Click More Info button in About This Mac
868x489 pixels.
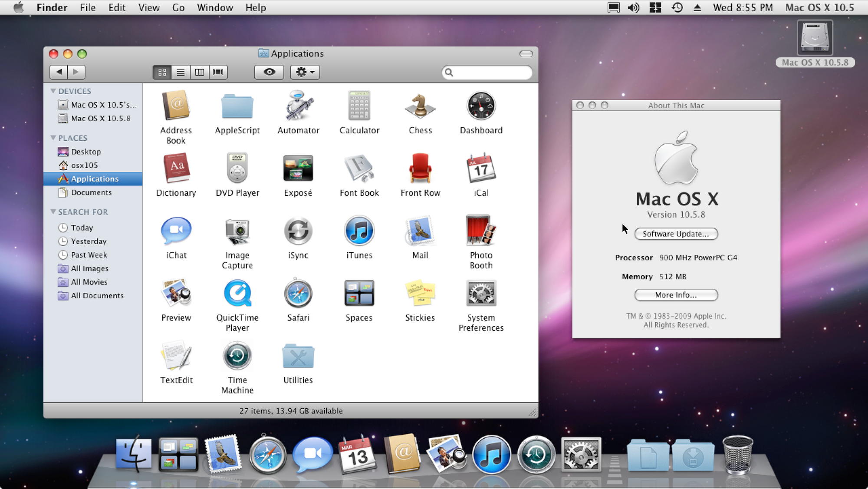(676, 295)
